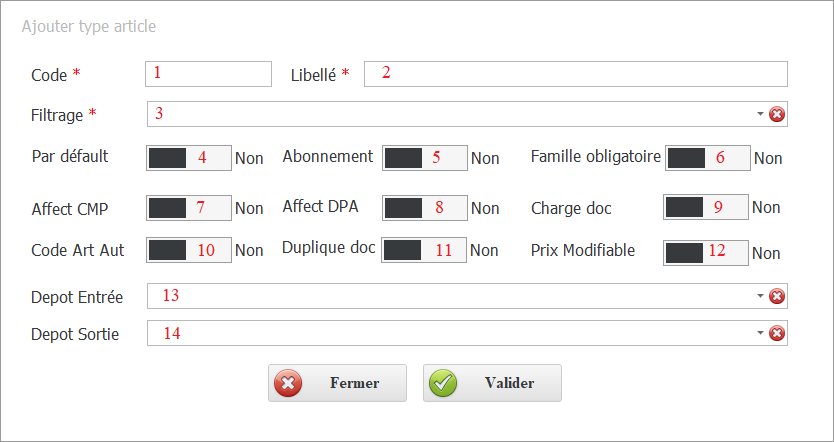The image size is (834, 442).
Task: Enable the Affect DPA switch
Action: (425, 207)
